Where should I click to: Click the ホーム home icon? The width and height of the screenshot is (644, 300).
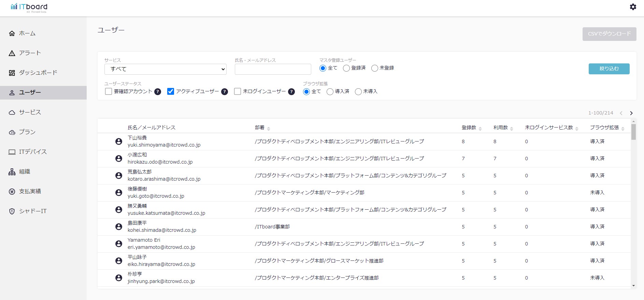pos(12,33)
